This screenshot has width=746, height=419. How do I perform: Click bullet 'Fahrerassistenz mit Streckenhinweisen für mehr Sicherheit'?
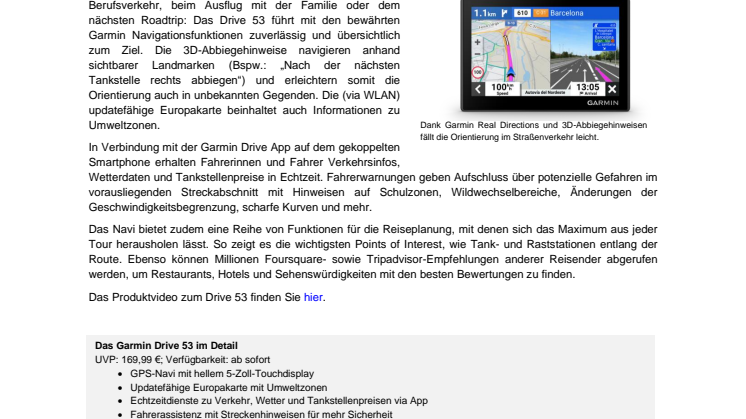point(261,414)
